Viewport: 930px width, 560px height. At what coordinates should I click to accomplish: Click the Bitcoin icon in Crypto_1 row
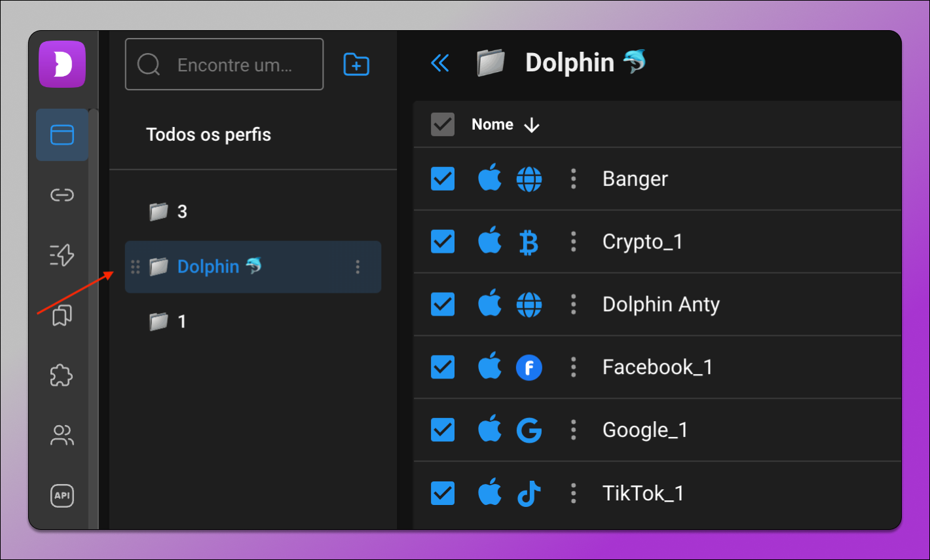529,242
